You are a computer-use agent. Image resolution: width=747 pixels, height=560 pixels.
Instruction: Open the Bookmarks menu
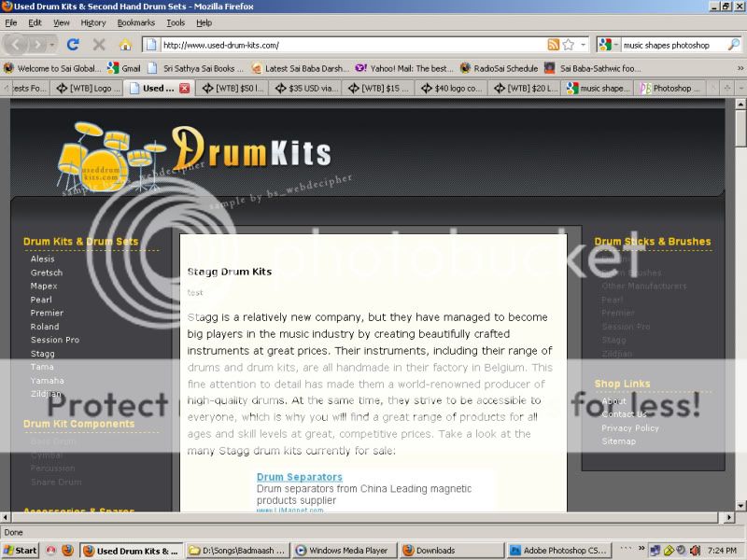[136, 22]
